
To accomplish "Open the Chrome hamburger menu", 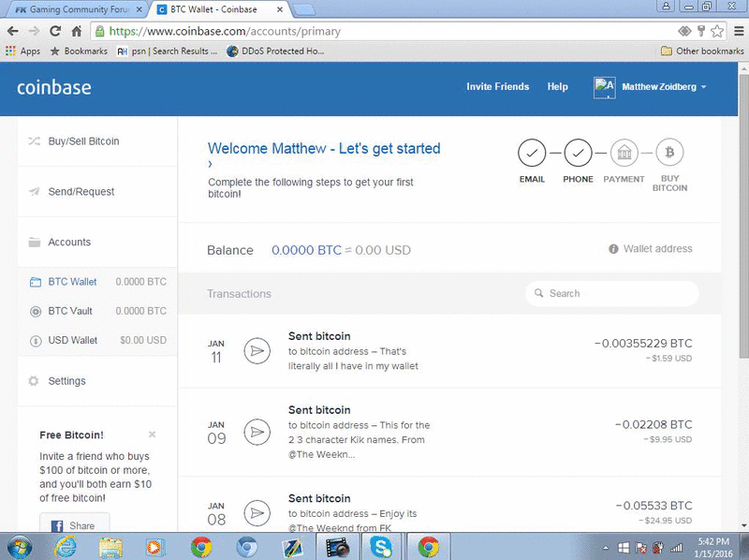I will tap(739, 32).
